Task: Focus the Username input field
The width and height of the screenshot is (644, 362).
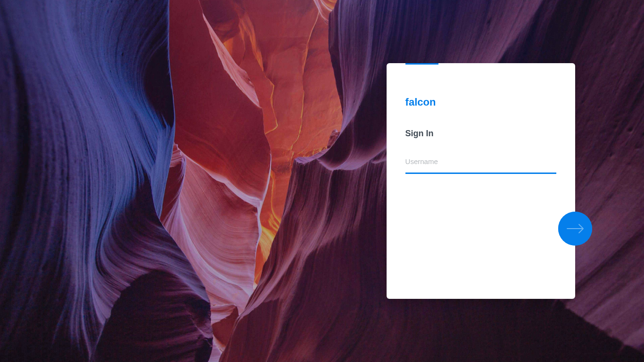Action: pyautogui.click(x=480, y=162)
